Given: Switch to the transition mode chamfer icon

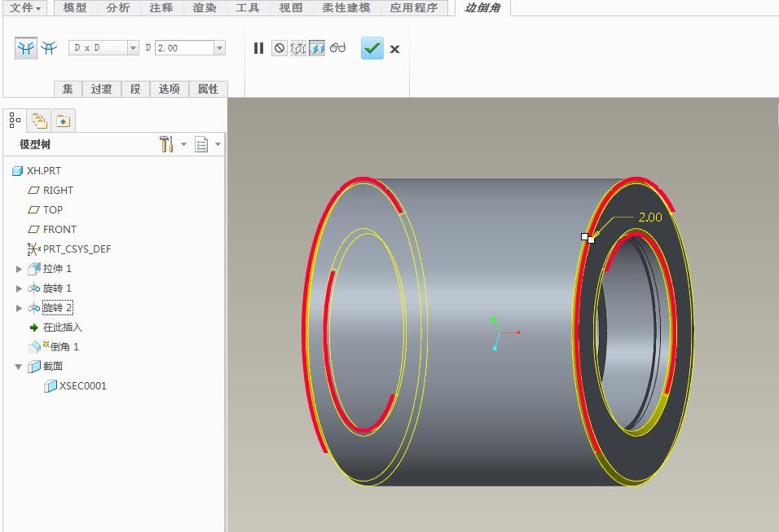Looking at the screenshot, I should 49,48.
